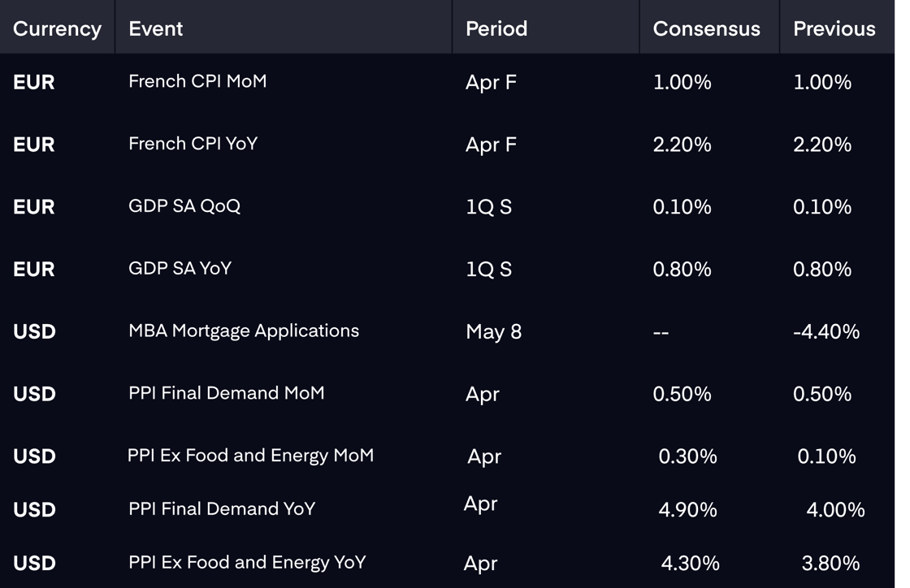Click the -4.40% previous value
Screen dimensions: 910x588
[x=825, y=331]
